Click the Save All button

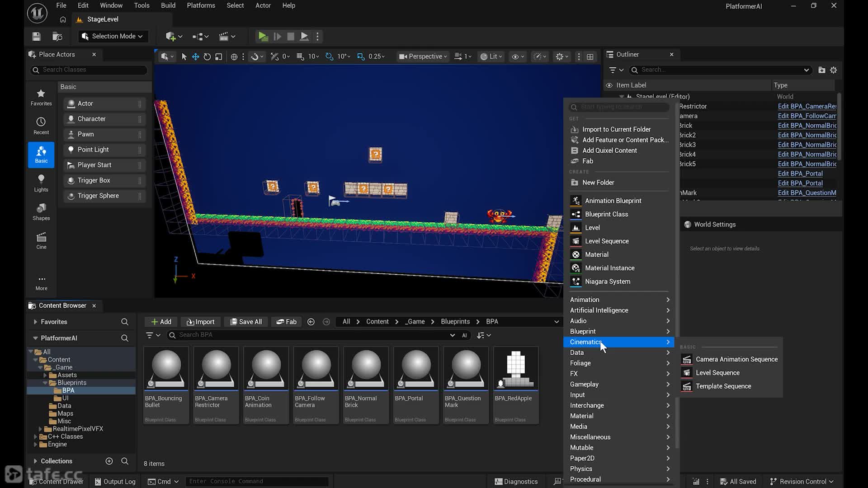click(246, 322)
